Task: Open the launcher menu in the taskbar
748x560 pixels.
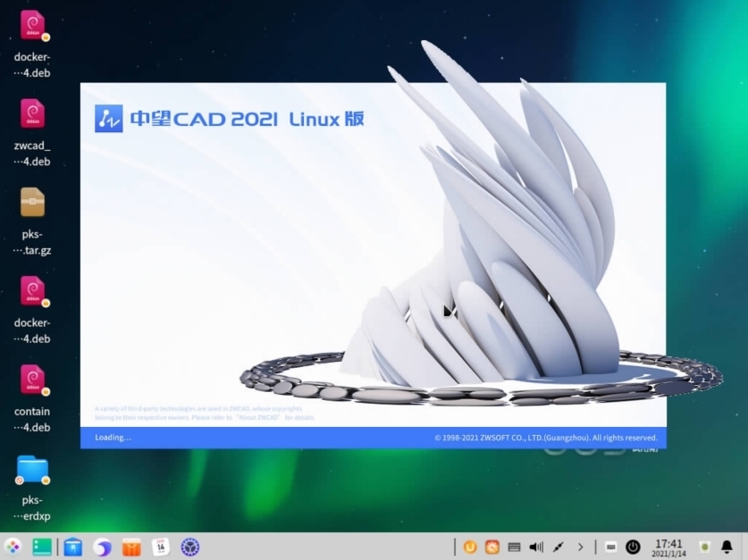Action: (13, 547)
